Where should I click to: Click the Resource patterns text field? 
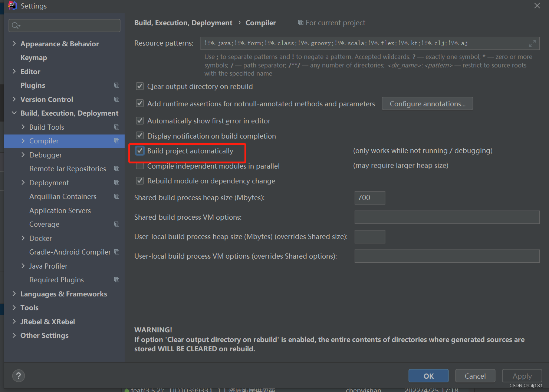[370, 43]
